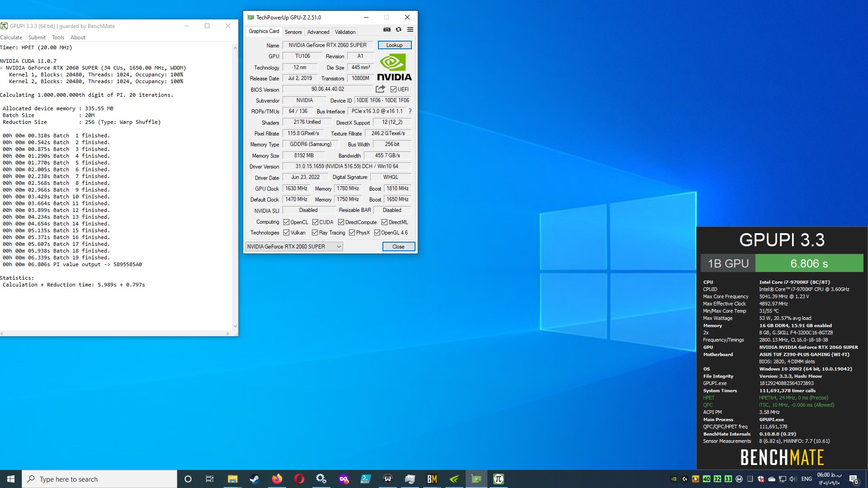Click the BENCHMATE logo in overlay
The width and height of the screenshot is (868, 488).
point(782,457)
